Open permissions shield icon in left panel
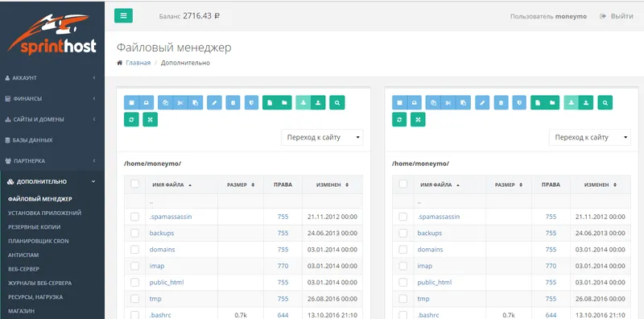Screen dimensions: 644x319 coord(251,102)
